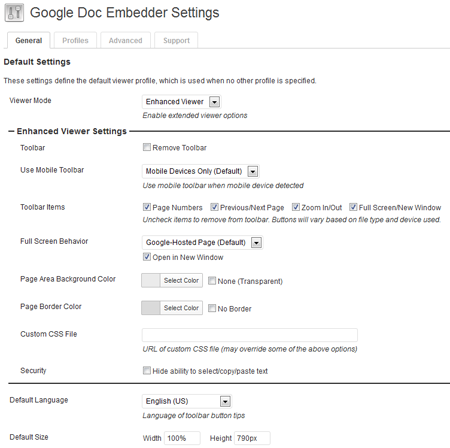Switch to the Profiles tab

tap(75, 40)
